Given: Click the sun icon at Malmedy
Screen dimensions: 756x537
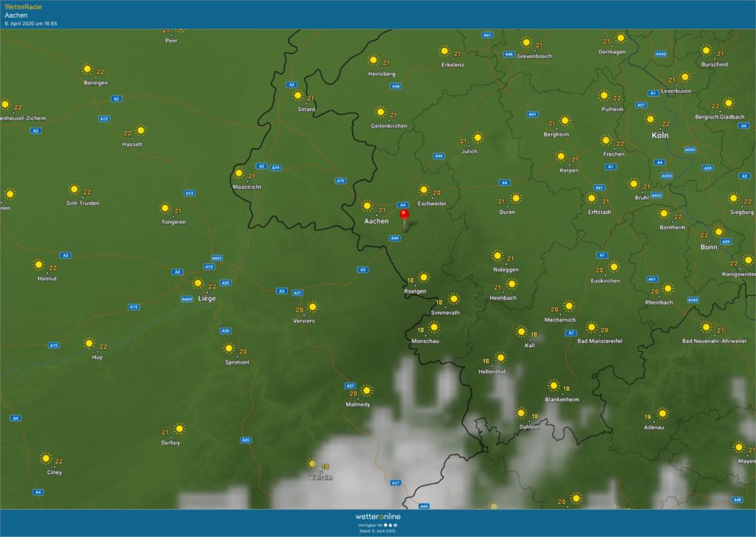Looking at the screenshot, I should coord(367,390).
